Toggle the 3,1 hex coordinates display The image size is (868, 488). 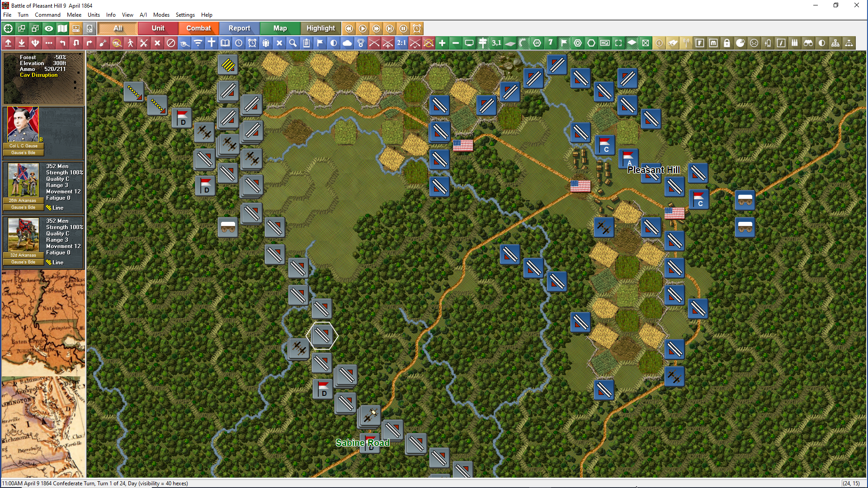tap(496, 43)
